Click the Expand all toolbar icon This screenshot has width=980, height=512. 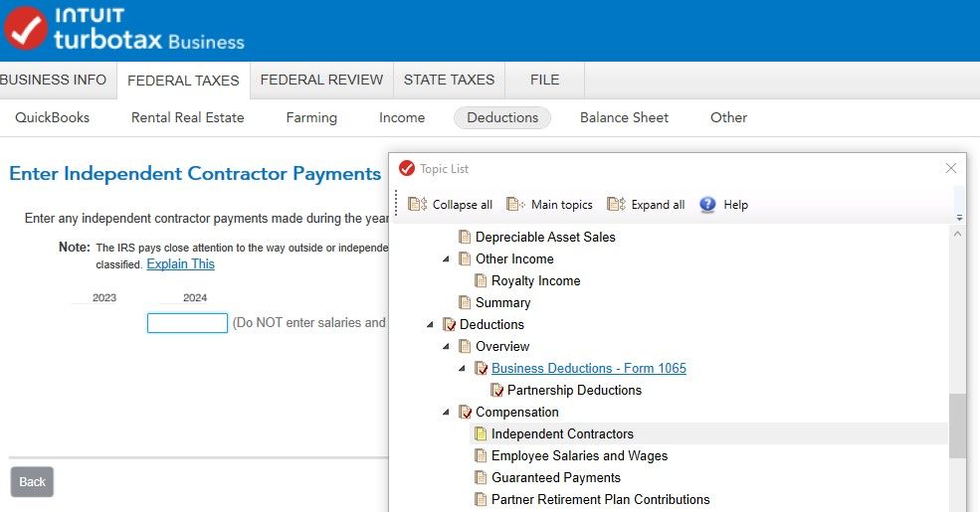point(616,204)
